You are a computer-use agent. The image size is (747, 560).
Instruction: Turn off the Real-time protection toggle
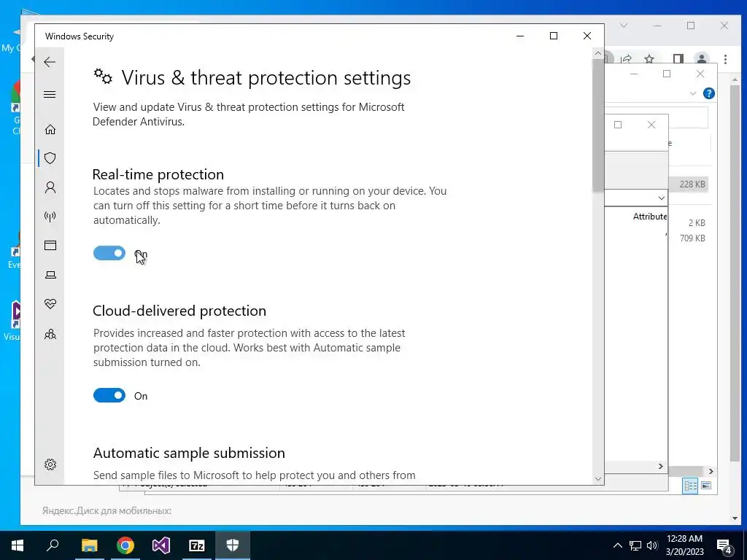109,253
